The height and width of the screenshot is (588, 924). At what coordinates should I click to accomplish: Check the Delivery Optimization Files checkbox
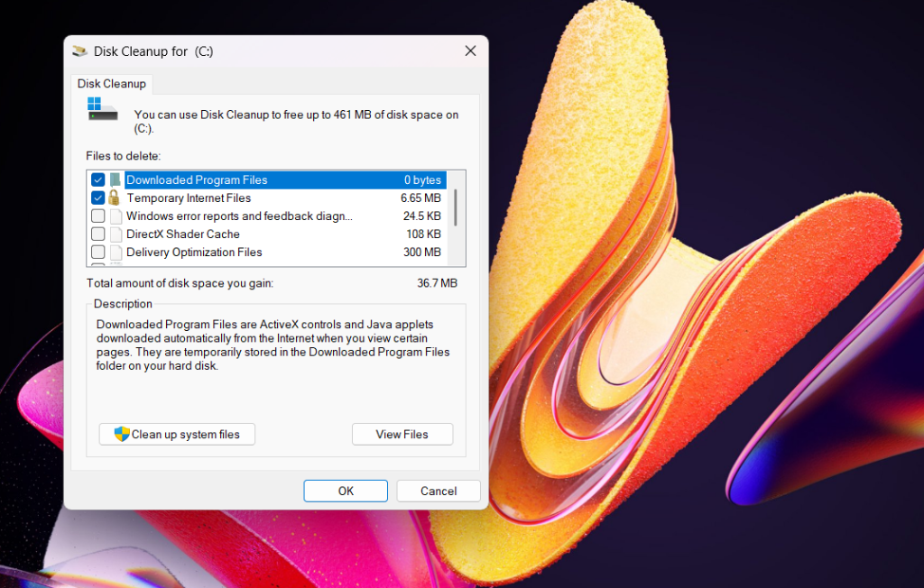[97, 252]
